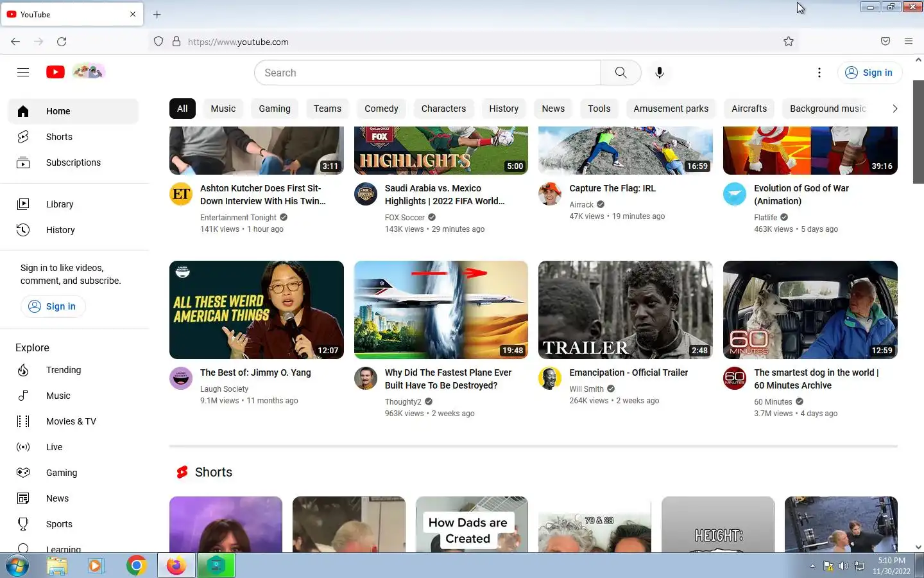
Task: Click Entertainment Tonight ET channel avatar
Action: (x=181, y=194)
